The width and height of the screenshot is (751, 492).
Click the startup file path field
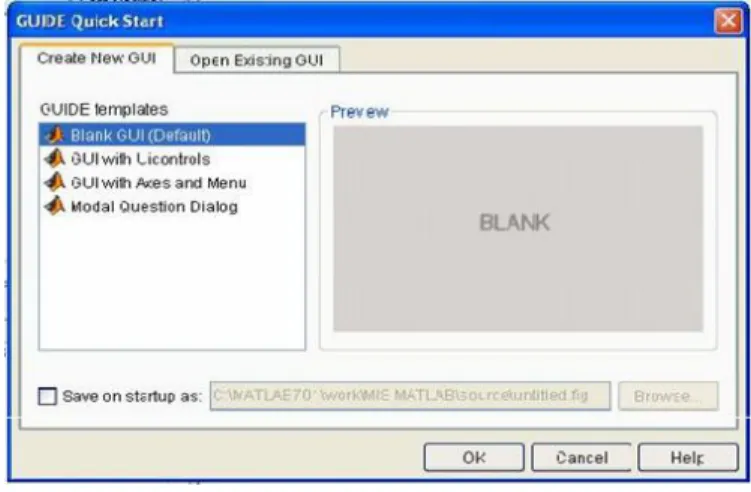(x=410, y=396)
